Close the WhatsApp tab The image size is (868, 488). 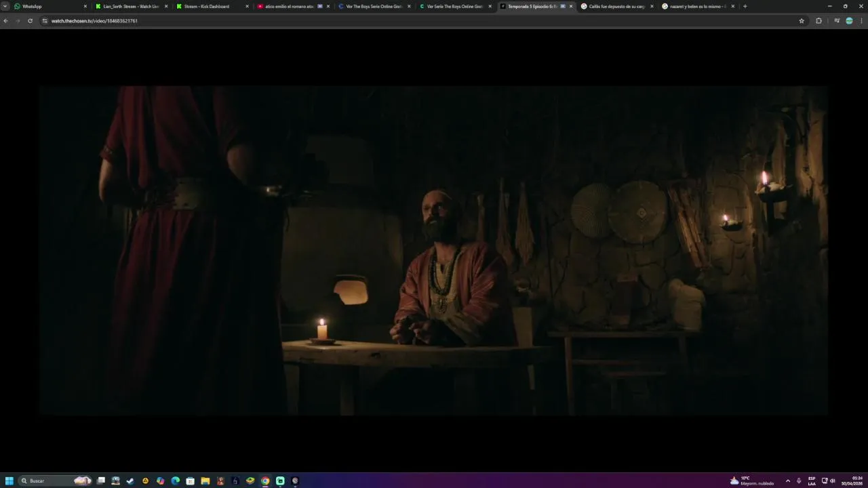[85, 6]
